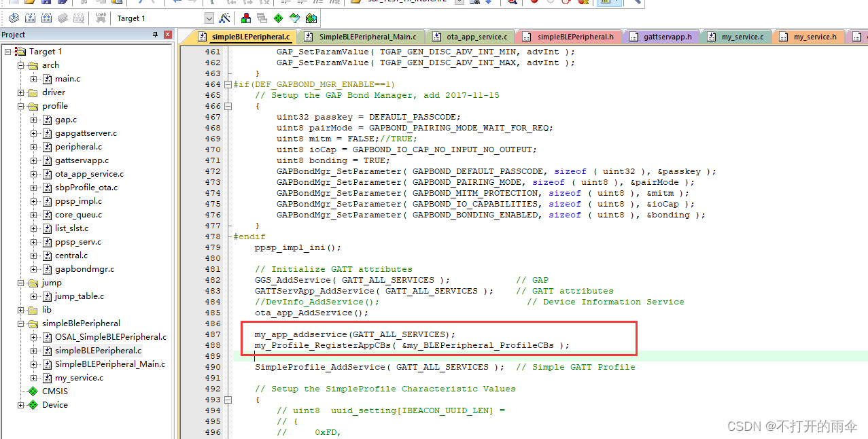Open the Pack Installer icon
Image resolution: width=868 pixels, height=439 pixels.
pos(311,18)
